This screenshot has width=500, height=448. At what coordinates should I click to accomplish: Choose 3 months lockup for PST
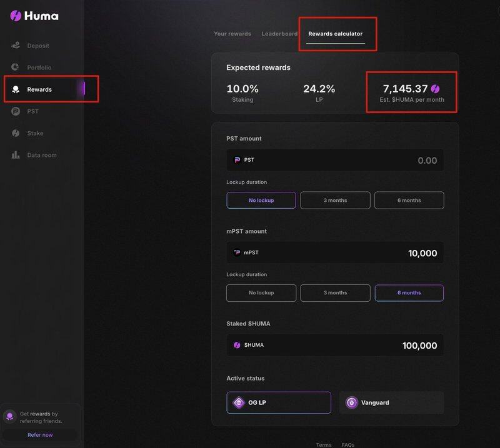pyautogui.click(x=335, y=200)
